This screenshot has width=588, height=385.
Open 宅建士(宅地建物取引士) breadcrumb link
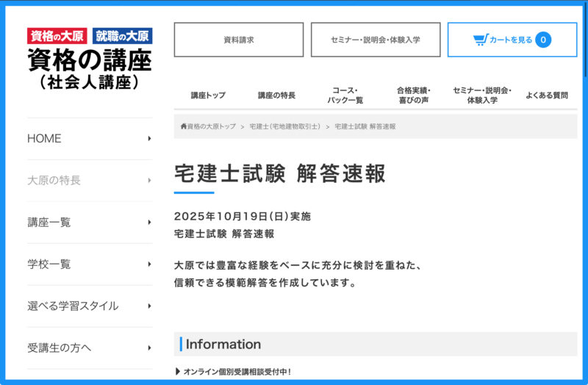pos(284,126)
